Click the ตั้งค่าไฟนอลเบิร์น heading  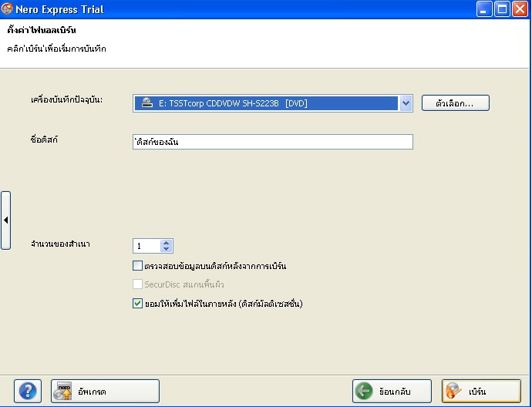[x=42, y=30]
